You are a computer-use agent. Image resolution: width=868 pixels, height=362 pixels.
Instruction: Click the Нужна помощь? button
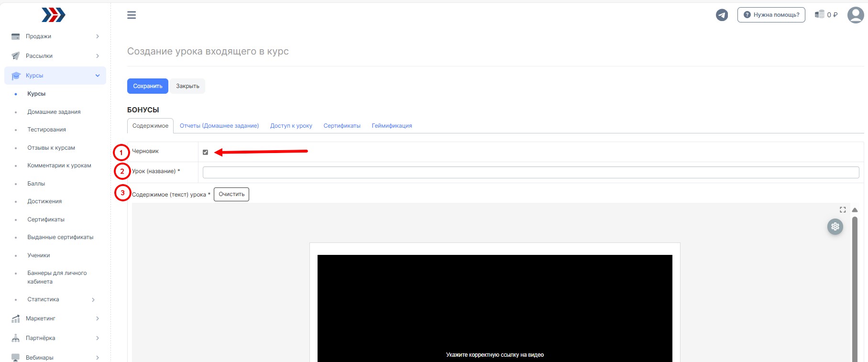pyautogui.click(x=771, y=15)
